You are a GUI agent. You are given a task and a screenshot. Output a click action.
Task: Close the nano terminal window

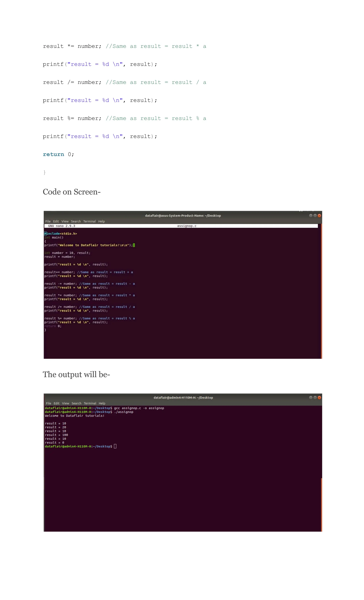(x=319, y=215)
